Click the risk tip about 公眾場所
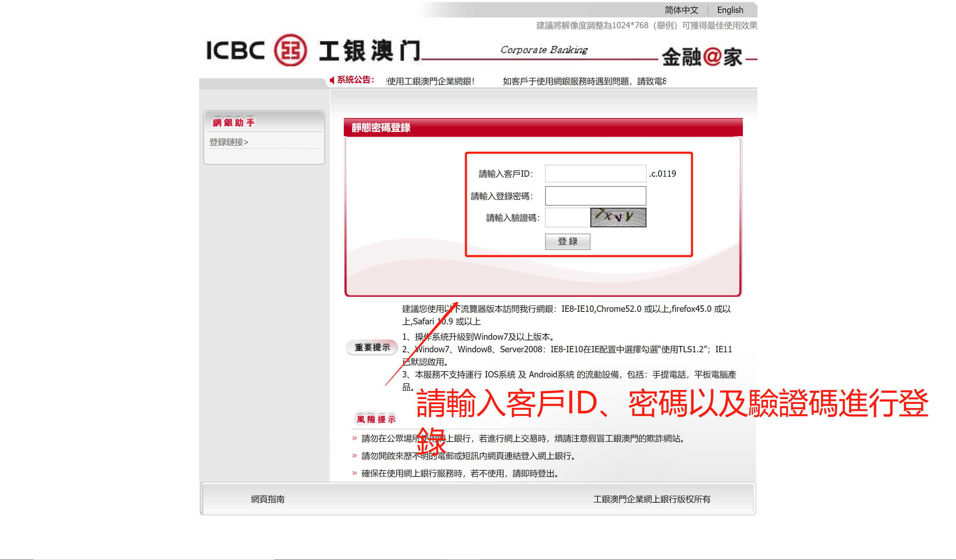Image resolution: width=956 pixels, height=560 pixels. click(x=523, y=438)
